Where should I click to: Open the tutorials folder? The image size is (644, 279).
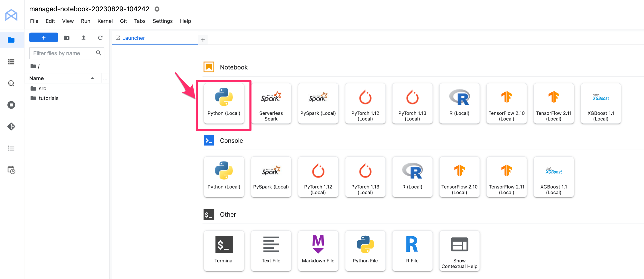click(49, 98)
